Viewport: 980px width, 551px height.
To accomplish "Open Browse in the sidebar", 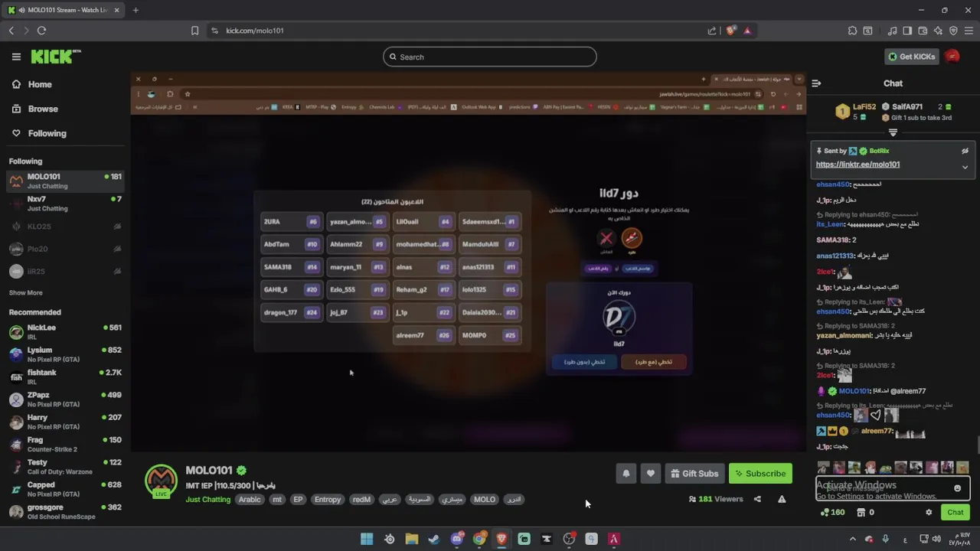I will pyautogui.click(x=42, y=109).
